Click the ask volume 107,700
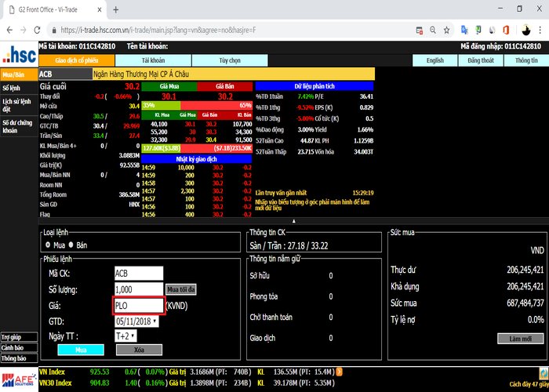Image resolution: width=549 pixels, height=392 pixels. 242,124
